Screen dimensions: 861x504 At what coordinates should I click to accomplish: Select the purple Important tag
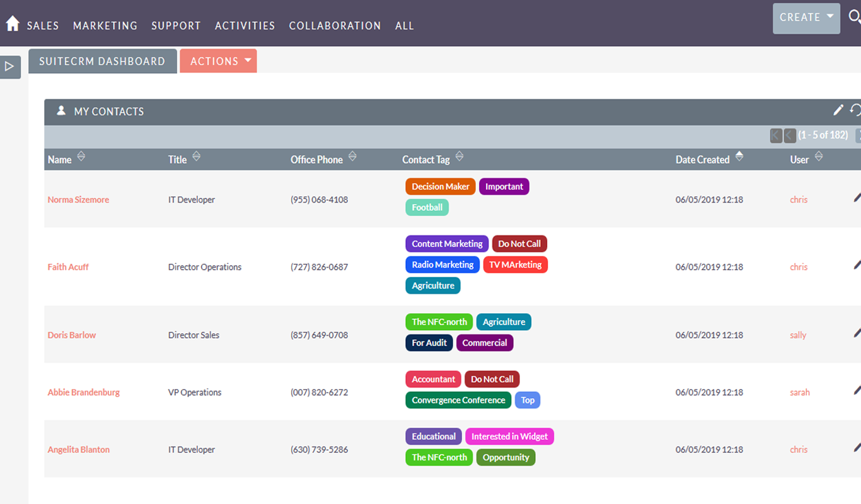504,186
